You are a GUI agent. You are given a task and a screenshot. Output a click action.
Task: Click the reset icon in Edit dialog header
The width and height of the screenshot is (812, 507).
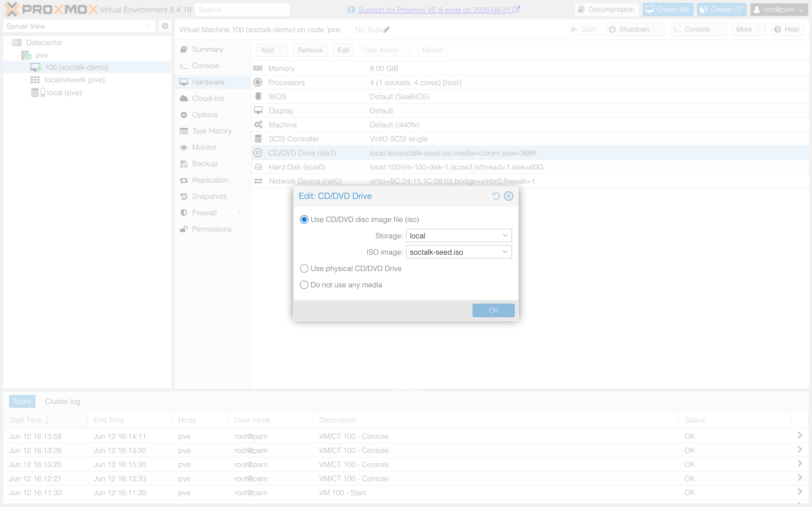coord(496,196)
